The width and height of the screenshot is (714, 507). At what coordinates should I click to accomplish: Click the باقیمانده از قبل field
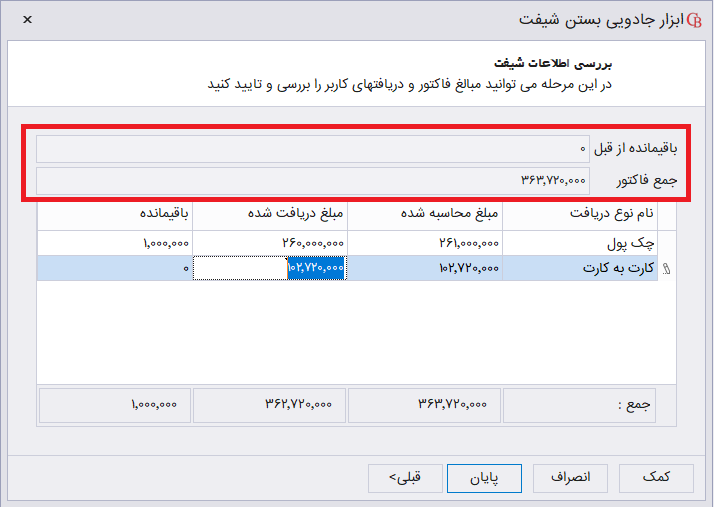313,149
